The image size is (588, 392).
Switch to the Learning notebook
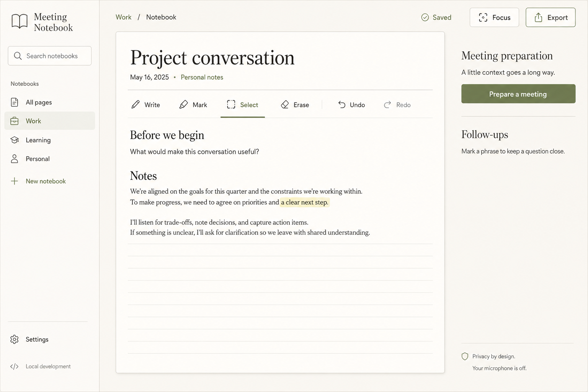click(x=50, y=140)
